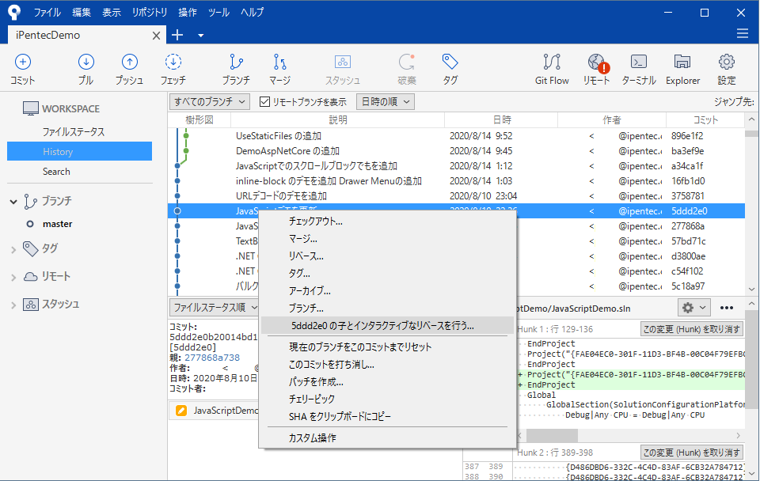The height and width of the screenshot is (481, 760).
Task: Open the diff view gear options button
Action: [x=694, y=307]
